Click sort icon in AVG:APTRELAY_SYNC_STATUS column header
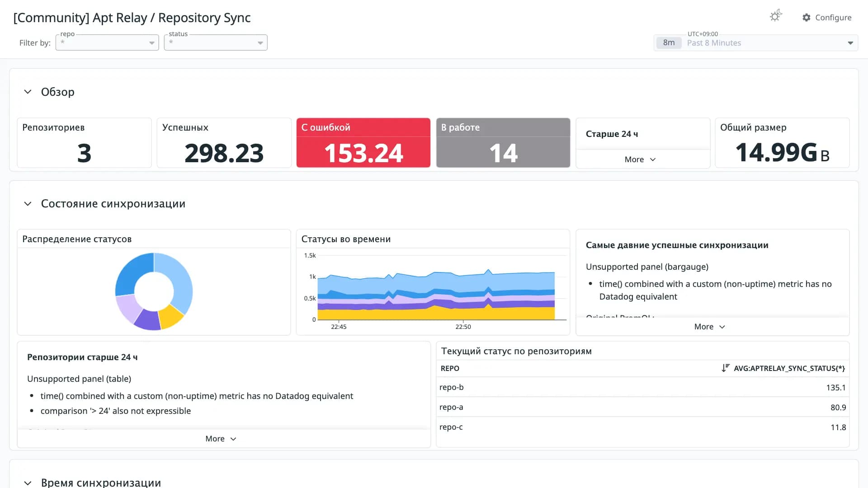The height and width of the screenshot is (488, 868). (x=726, y=368)
